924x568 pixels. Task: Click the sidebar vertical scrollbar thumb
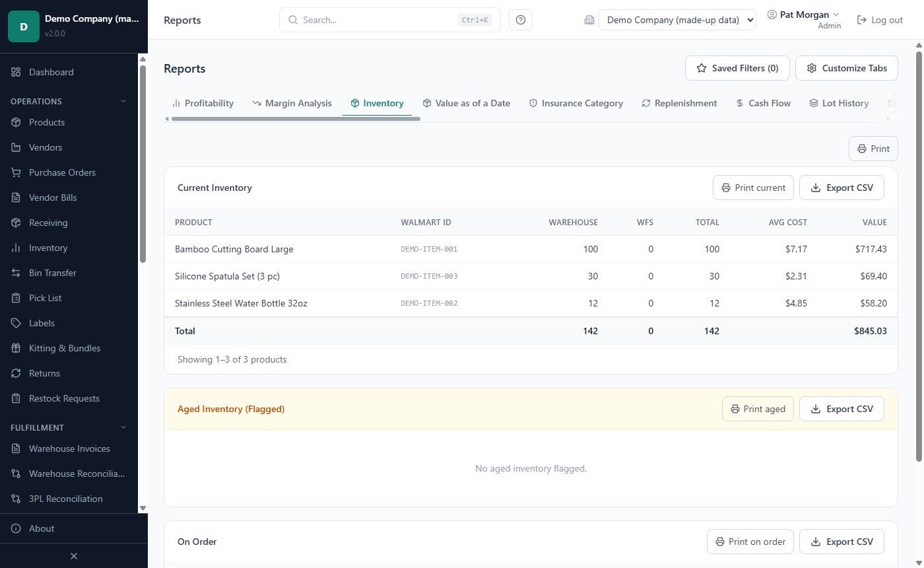point(143,164)
